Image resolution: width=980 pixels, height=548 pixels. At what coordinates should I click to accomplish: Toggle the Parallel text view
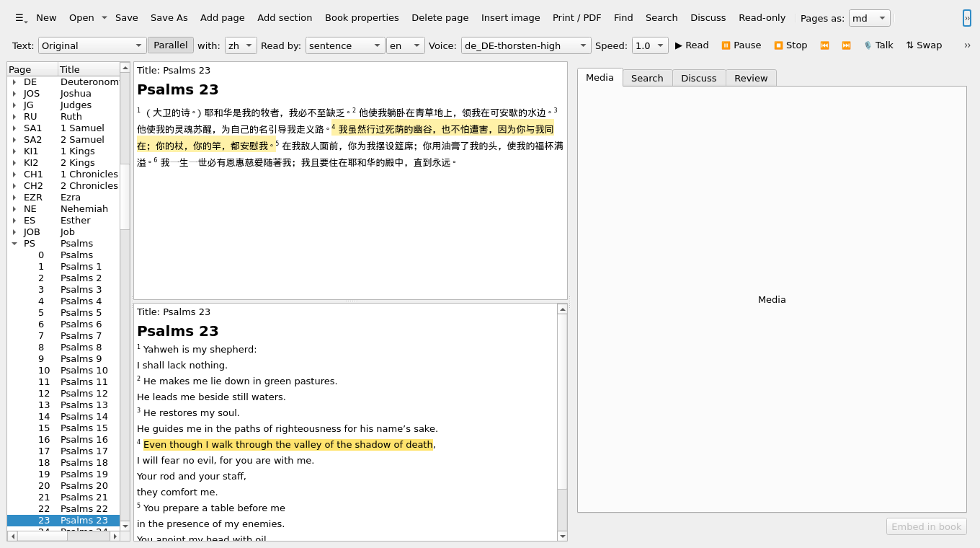[171, 45]
